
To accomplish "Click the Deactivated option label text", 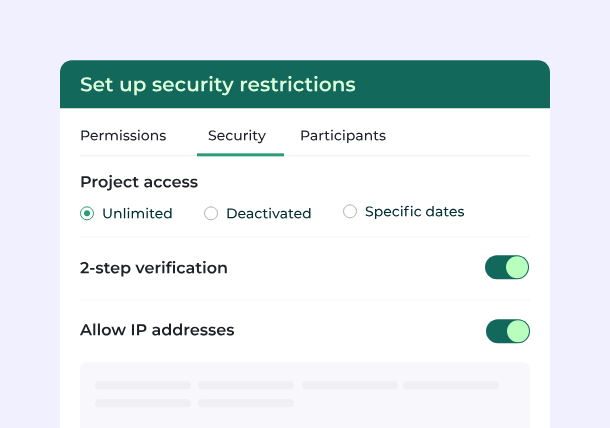I will point(269,213).
